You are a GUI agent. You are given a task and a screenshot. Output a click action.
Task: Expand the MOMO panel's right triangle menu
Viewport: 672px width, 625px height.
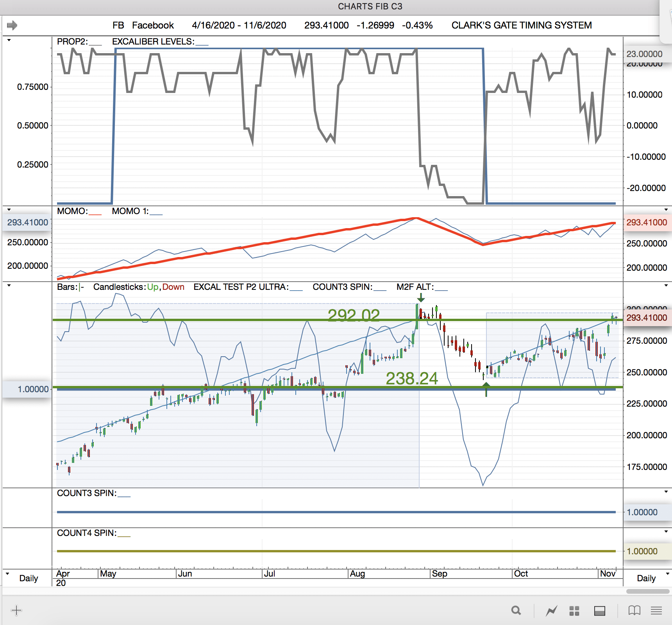(x=666, y=210)
